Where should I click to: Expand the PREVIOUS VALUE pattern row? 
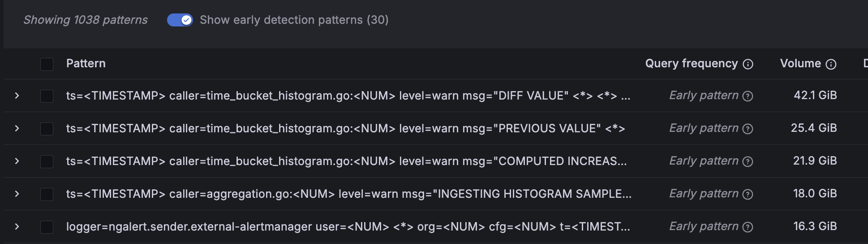coord(17,128)
